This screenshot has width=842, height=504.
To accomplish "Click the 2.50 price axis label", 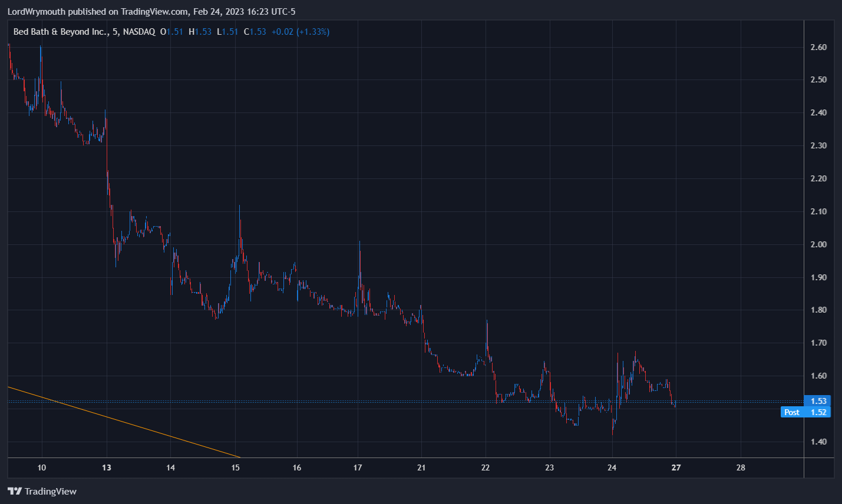I will pos(818,79).
